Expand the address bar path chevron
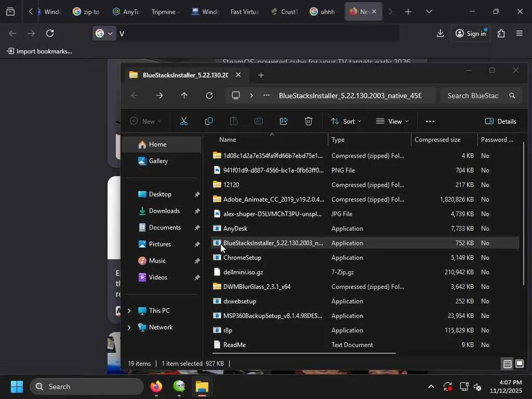Screen dimensions: 532x399 (251, 96)
